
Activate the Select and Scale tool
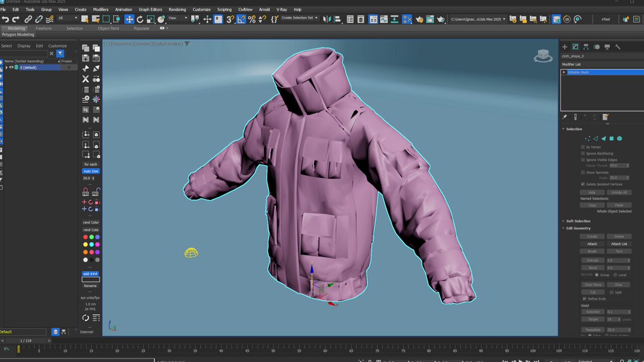151,19
